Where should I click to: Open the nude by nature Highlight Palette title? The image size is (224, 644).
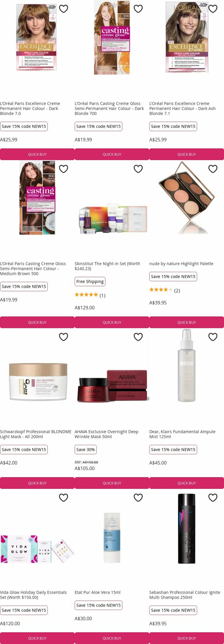coord(181,263)
